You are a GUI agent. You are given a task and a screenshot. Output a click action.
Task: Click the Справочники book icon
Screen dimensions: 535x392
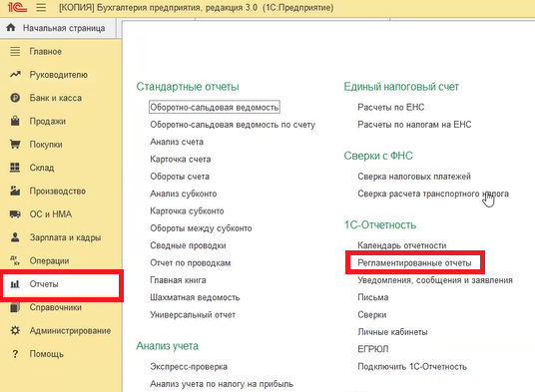15,307
